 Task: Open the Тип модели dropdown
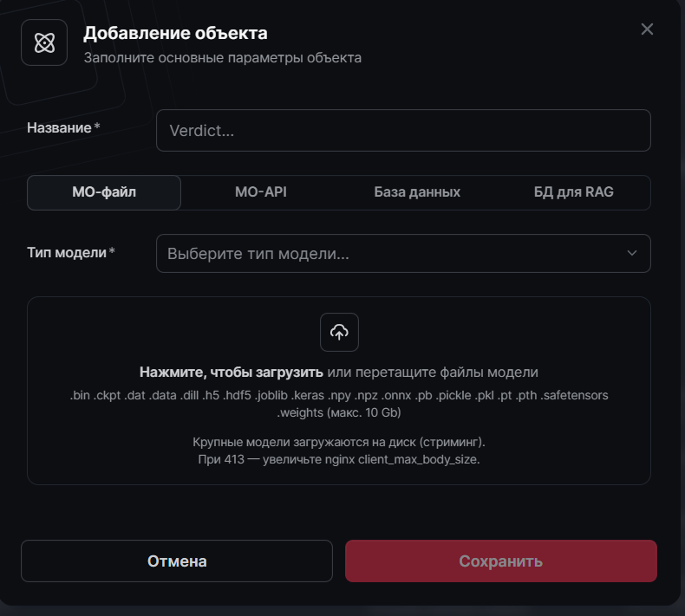click(403, 254)
